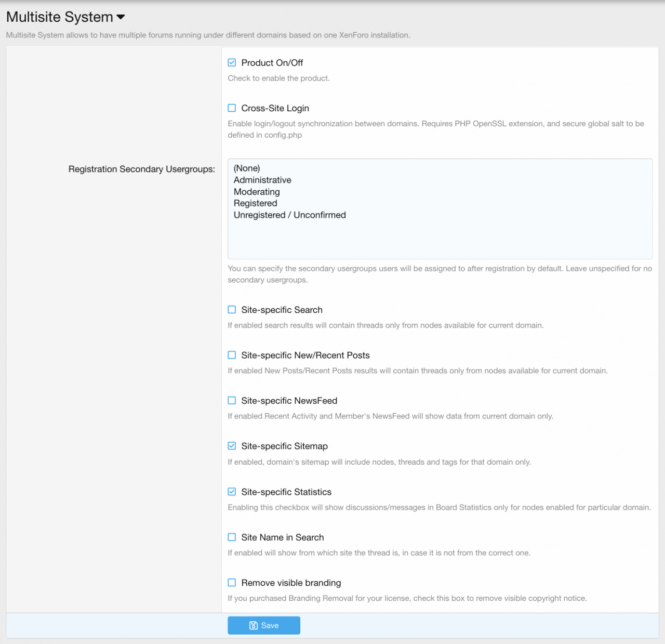Enable Site-specific Search checkbox

tap(232, 310)
